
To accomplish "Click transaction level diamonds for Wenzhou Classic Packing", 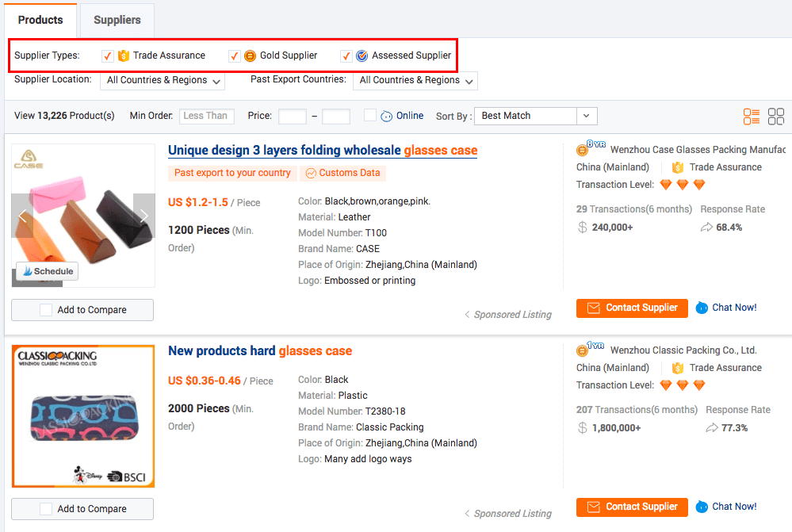I will point(683,385).
